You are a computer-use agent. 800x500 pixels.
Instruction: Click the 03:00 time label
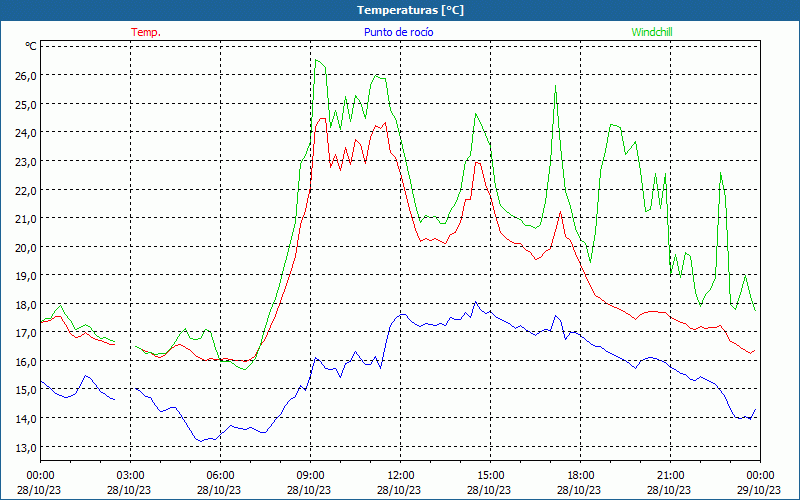131,476
